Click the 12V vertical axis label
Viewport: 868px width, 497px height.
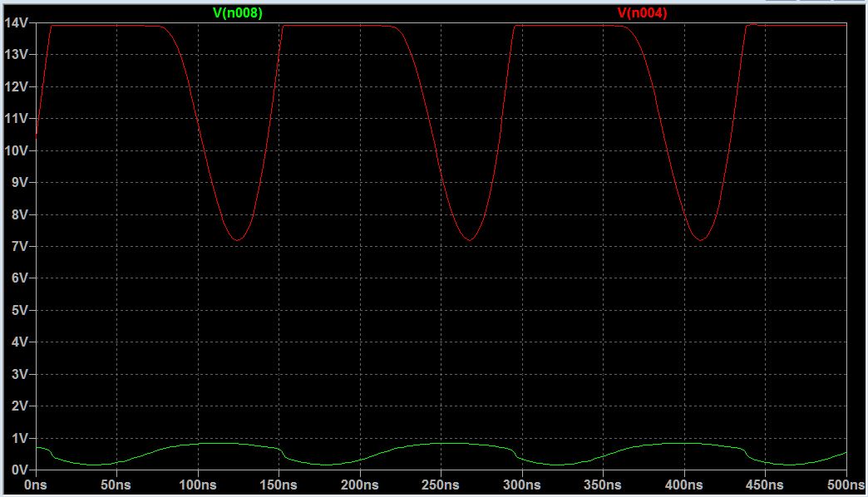click(x=16, y=86)
